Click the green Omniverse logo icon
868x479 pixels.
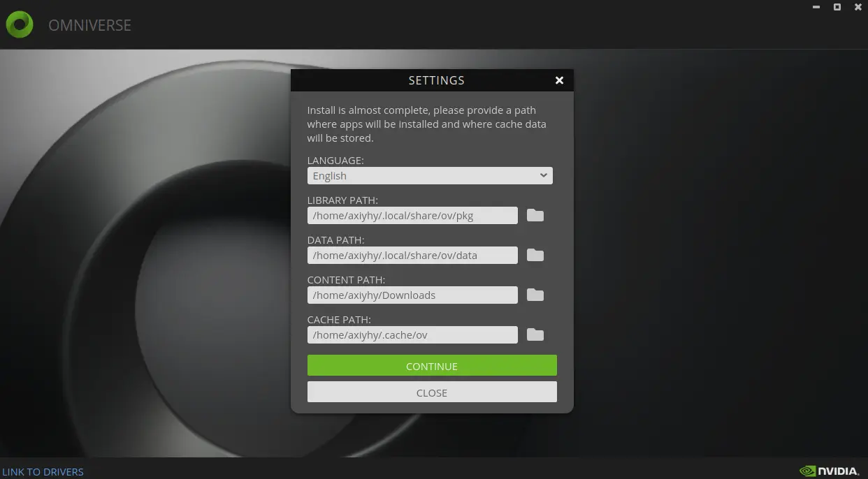click(20, 25)
